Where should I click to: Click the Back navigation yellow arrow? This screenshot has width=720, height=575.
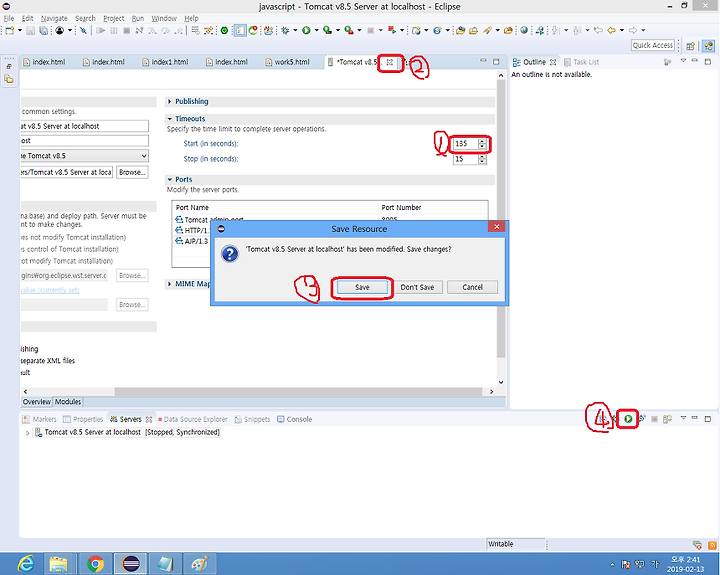611,30
